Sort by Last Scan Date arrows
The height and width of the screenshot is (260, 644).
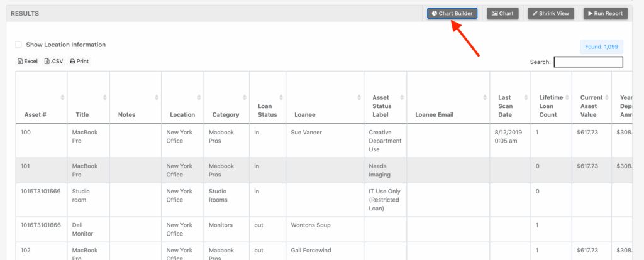pos(526,97)
